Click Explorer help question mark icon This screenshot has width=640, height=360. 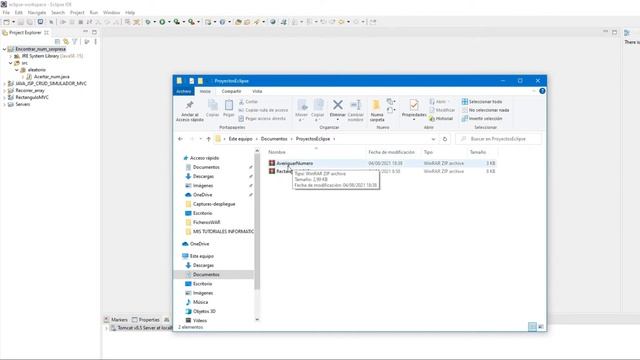[x=542, y=91]
